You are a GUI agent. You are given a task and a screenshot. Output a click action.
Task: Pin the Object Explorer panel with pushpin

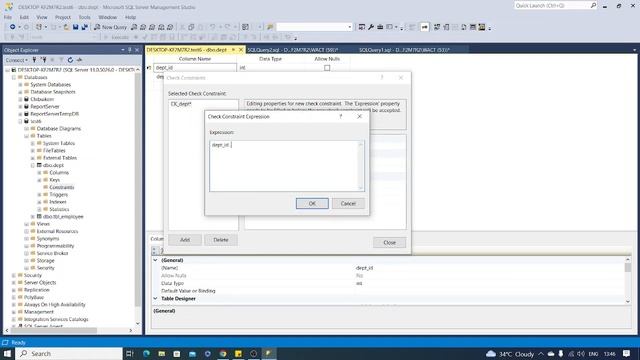point(130,50)
